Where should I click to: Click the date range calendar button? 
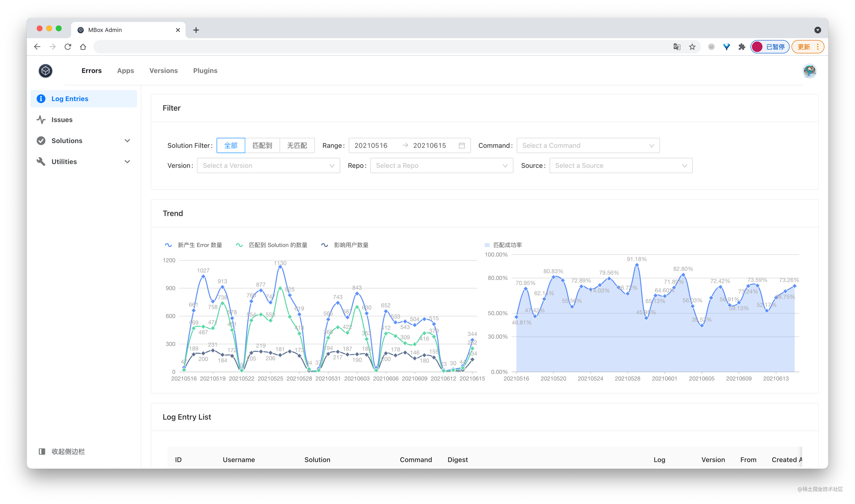(x=461, y=145)
